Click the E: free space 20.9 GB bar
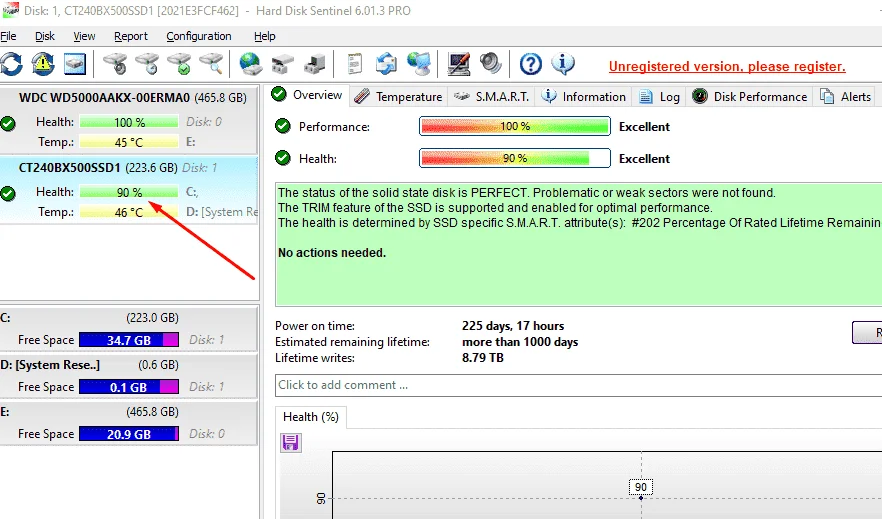Screen dimensions: 882x519 click(x=129, y=434)
